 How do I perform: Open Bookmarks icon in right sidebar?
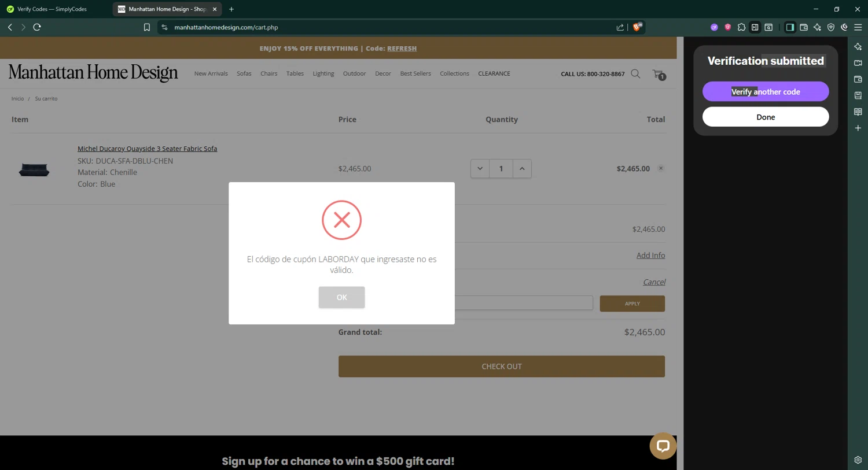point(858,95)
